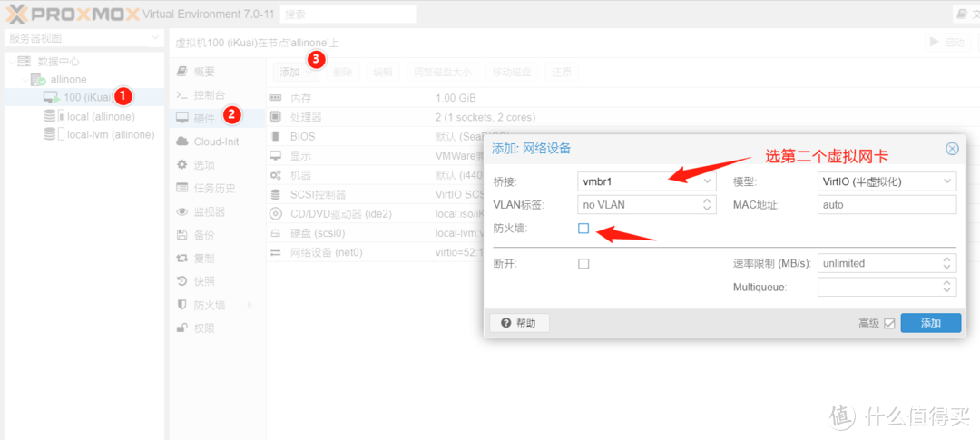
Task: Click the SCSI controller database icon
Action: click(275, 194)
